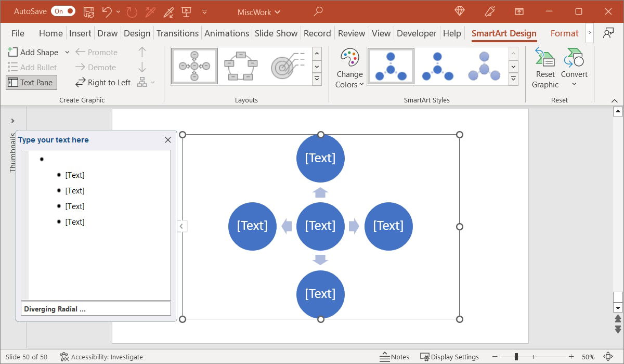Close the Text Pane
The height and width of the screenshot is (364, 624).
(x=167, y=139)
